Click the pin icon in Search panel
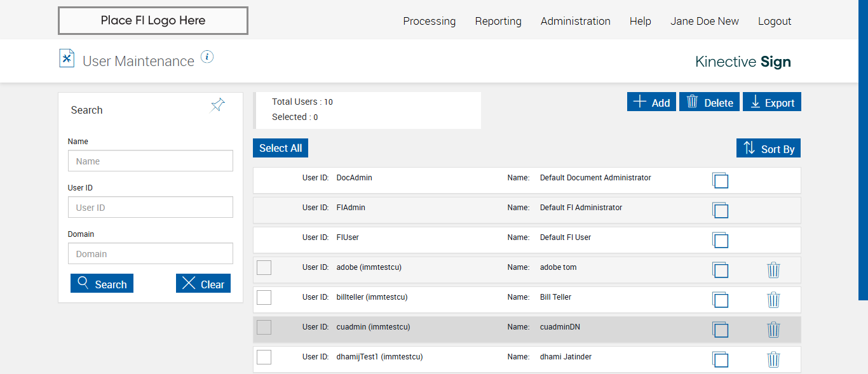868x374 pixels. (218, 105)
